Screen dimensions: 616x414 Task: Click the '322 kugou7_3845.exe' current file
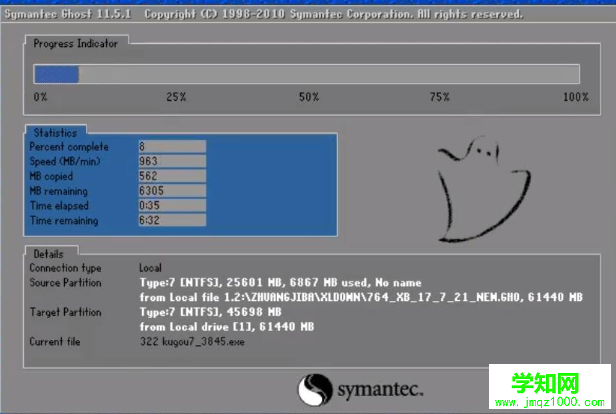click(x=192, y=342)
